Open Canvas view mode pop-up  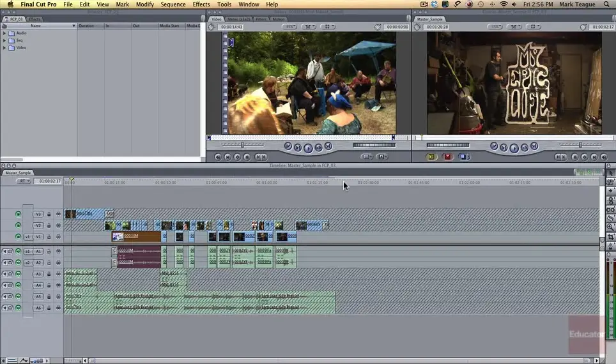pos(533,27)
